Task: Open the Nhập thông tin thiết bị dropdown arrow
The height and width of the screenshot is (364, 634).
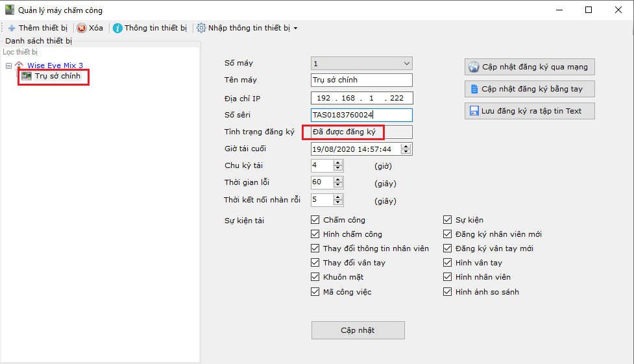Action: [296, 29]
